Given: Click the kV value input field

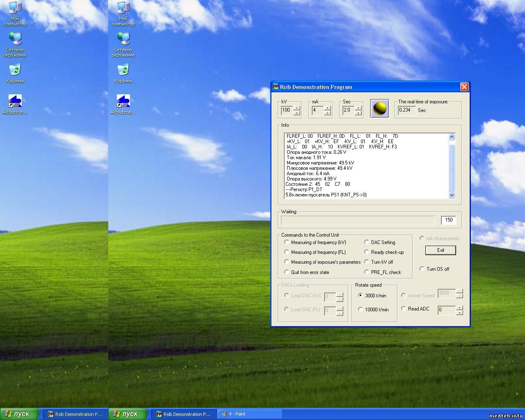Looking at the screenshot, I should [x=286, y=110].
